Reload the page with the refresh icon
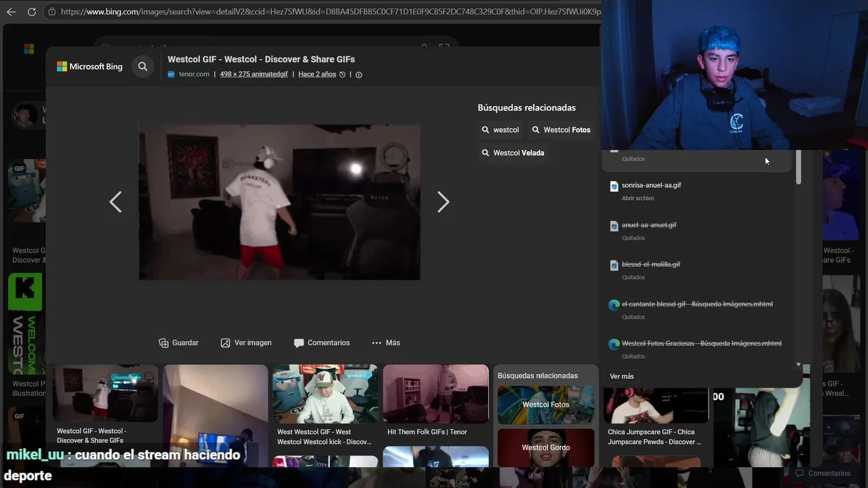Viewport: 868px width, 488px height. click(31, 12)
